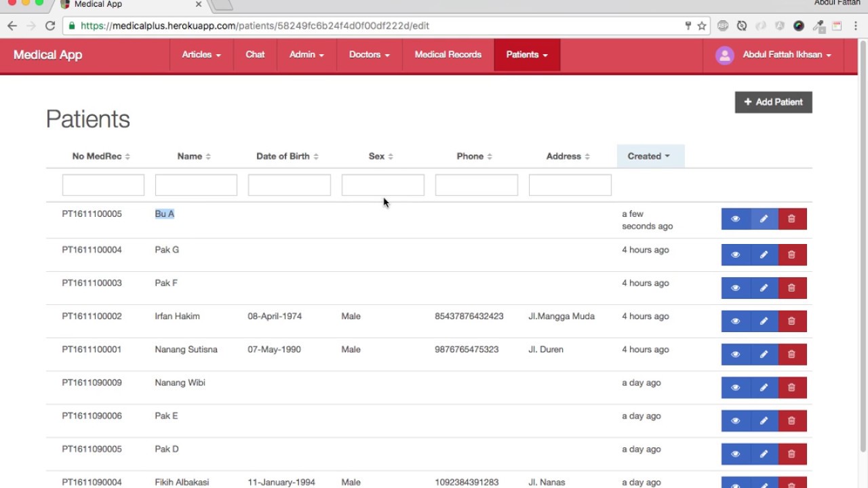View Pak G record via eye icon

736,255
